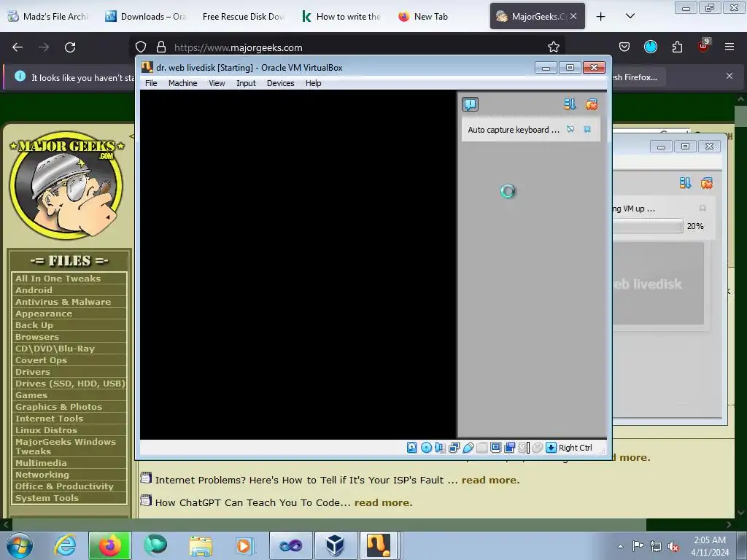This screenshot has width=747, height=560.
Task: Open the tracking protection shield icon
Action: point(141,47)
